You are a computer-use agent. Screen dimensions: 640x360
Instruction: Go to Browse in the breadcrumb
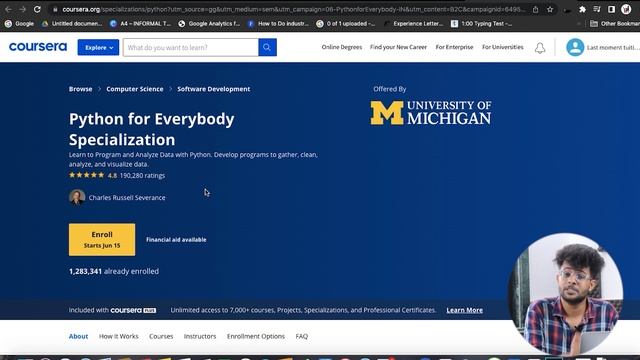pos(80,89)
